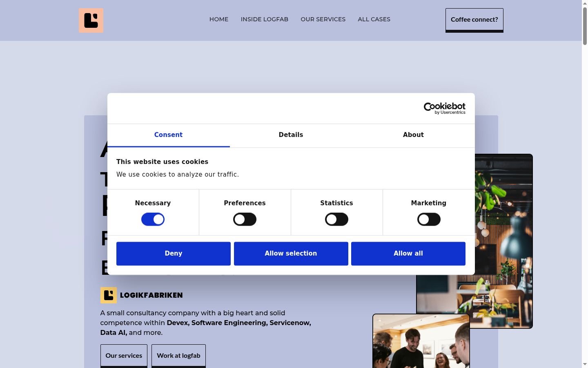Click 'We use cookies to analyze our traffic.' text
The height and width of the screenshot is (368, 588).
[178, 175]
